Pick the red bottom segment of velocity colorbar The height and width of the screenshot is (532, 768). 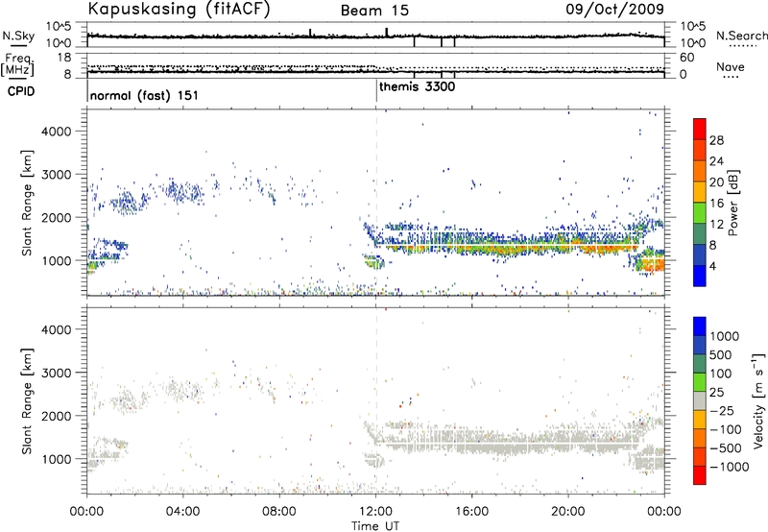point(700,475)
